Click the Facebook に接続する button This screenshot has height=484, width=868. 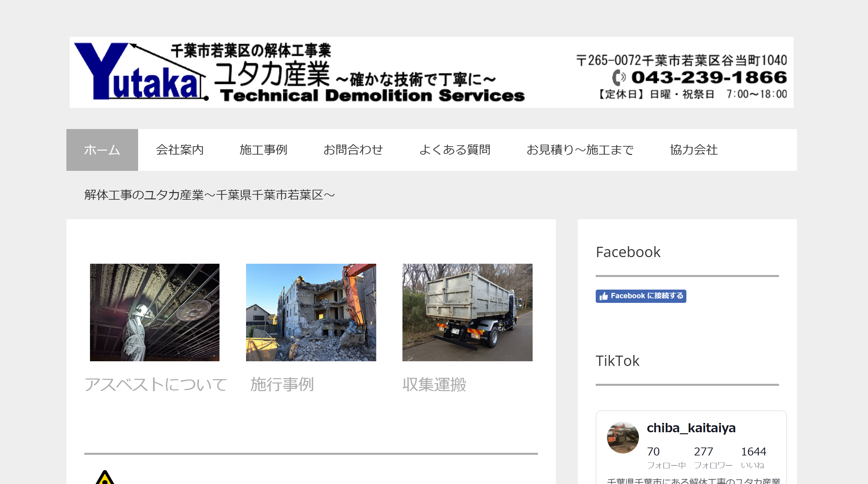[x=641, y=296]
